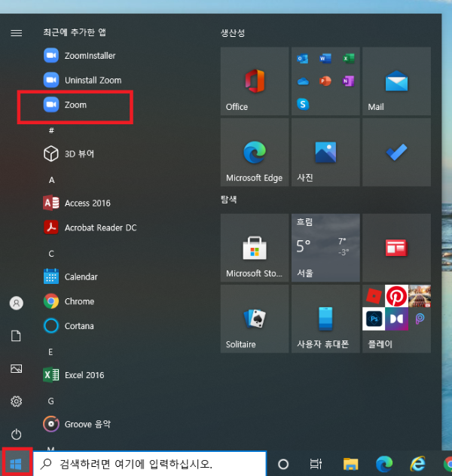Open Acrobat Reader DC
Viewport: 452px width, 476px height.
click(90, 227)
